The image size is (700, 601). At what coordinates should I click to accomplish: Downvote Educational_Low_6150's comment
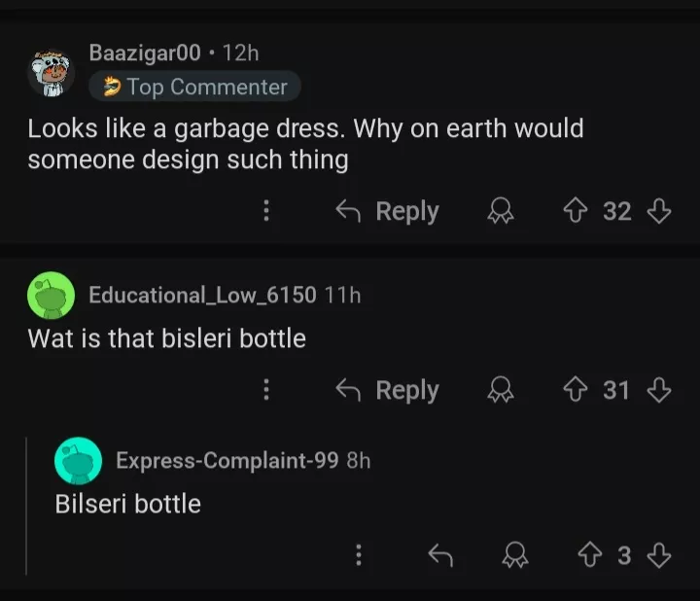click(x=659, y=390)
